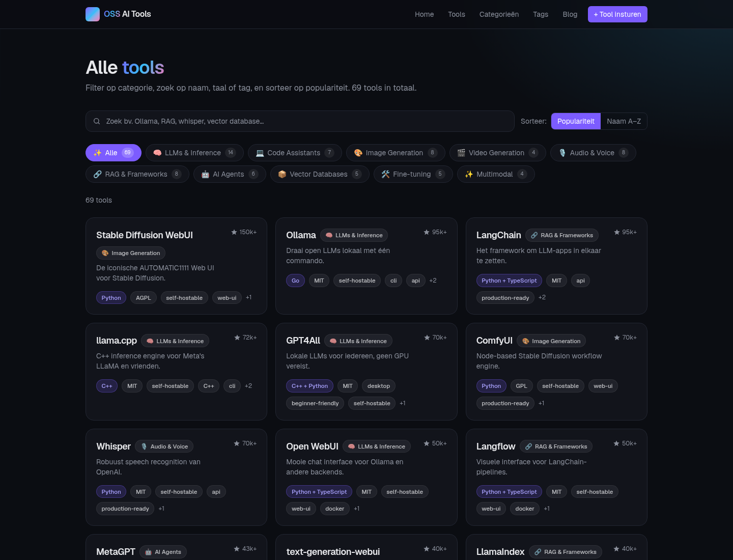This screenshot has height=560, width=733.
Task: Click the star icon on Ollama card
Action: [x=427, y=232]
